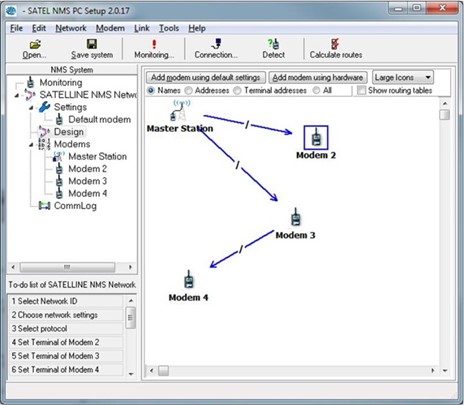Click the CommLog icon in the tree
The image size is (464, 405).
point(44,206)
